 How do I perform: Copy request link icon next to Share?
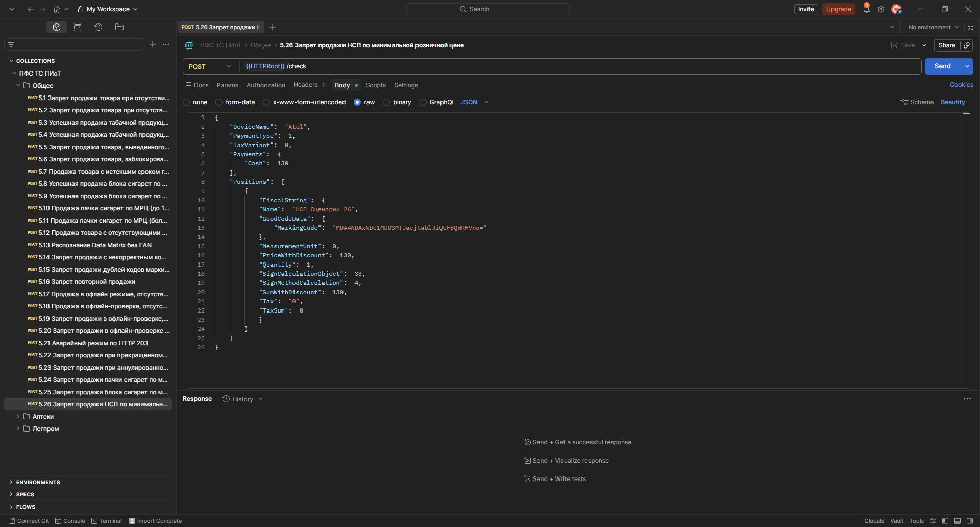pyautogui.click(x=967, y=45)
